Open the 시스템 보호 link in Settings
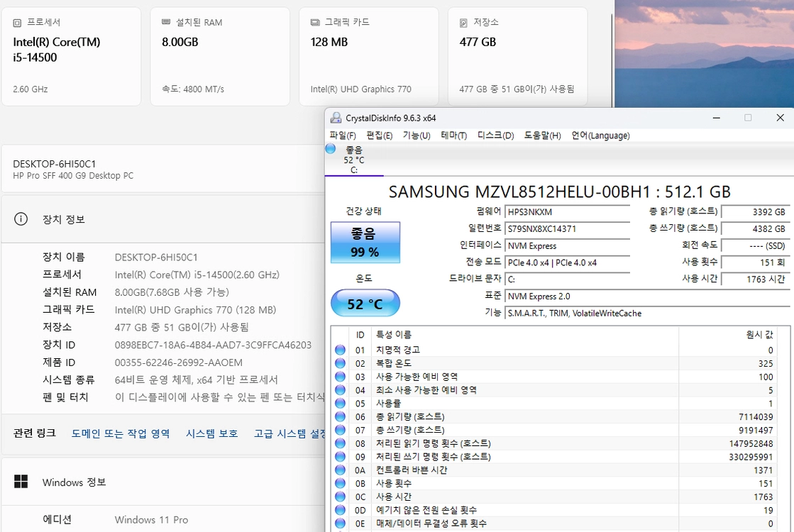The image size is (794, 532). pos(211,434)
